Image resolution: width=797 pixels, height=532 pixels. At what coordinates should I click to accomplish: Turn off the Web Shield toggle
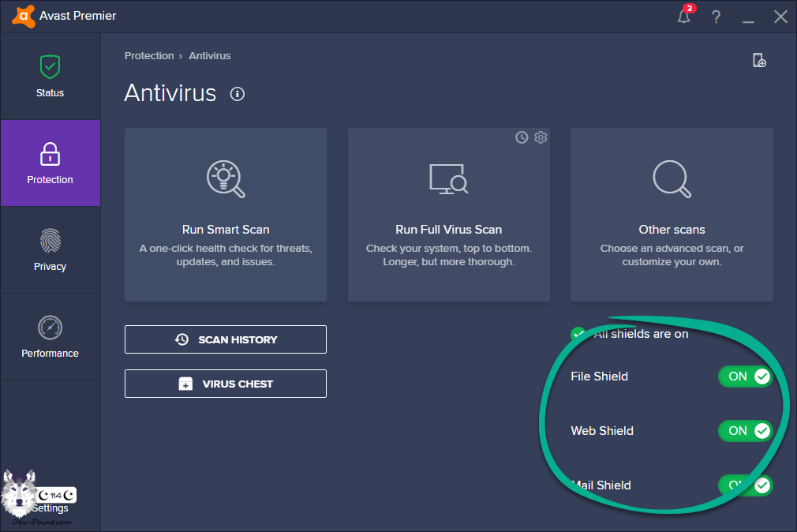(x=745, y=431)
